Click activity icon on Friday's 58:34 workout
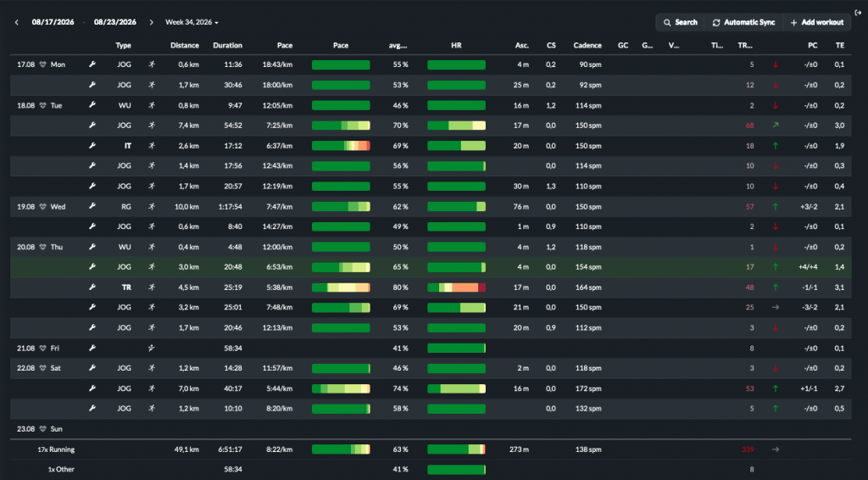The width and height of the screenshot is (868, 480). pyautogui.click(x=152, y=349)
